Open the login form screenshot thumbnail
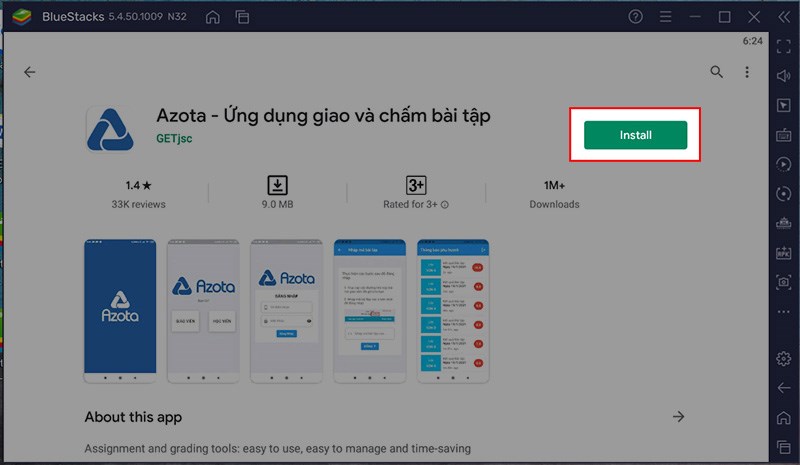The image size is (800, 465). 286,311
